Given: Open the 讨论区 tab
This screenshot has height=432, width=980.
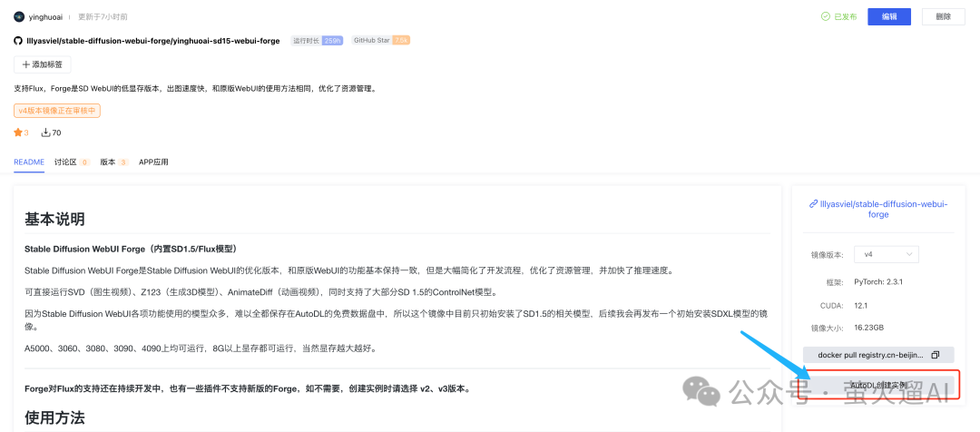Looking at the screenshot, I should coord(65,162).
